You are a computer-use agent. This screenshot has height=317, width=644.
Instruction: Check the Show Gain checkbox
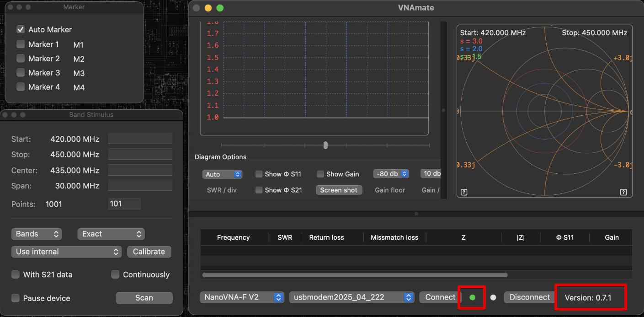(x=320, y=174)
